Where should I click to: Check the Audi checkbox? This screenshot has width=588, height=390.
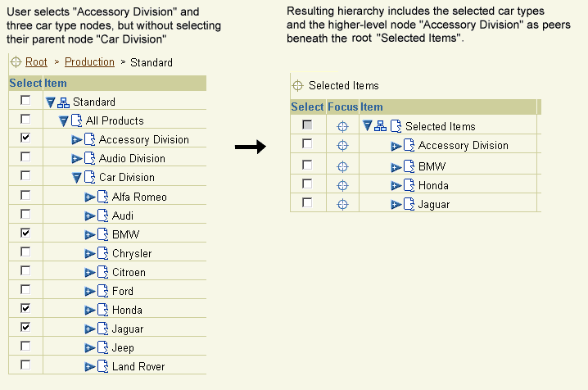[25, 214]
